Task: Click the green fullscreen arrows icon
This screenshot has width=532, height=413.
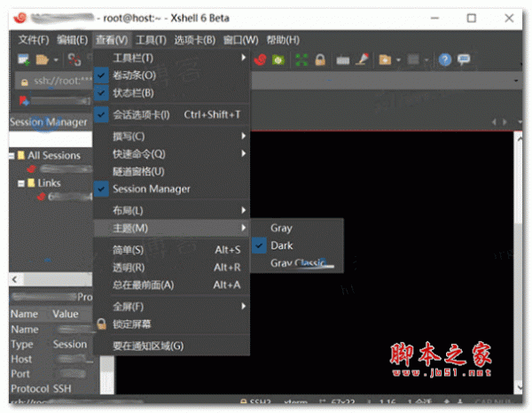Action: (x=301, y=60)
